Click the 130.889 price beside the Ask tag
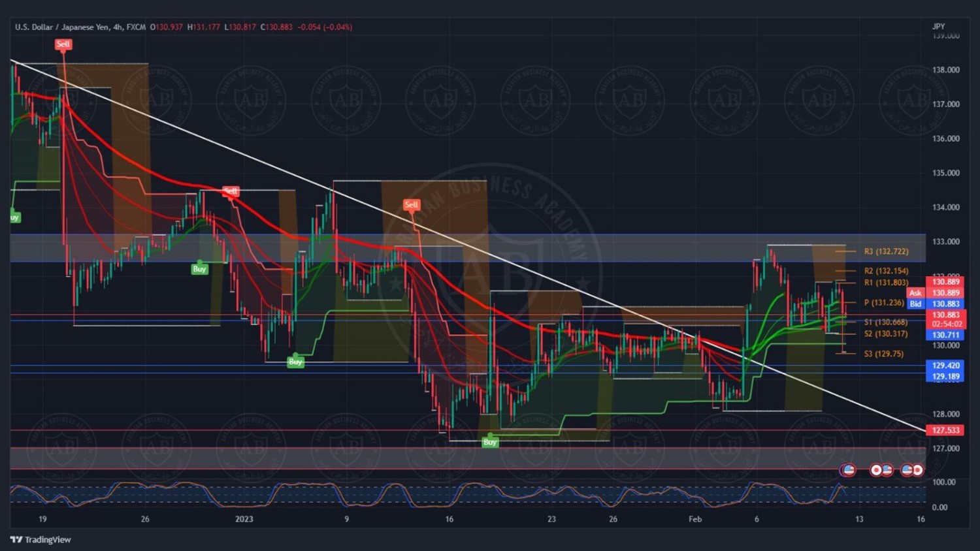Image resolution: width=980 pixels, height=551 pixels. tap(945, 293)
